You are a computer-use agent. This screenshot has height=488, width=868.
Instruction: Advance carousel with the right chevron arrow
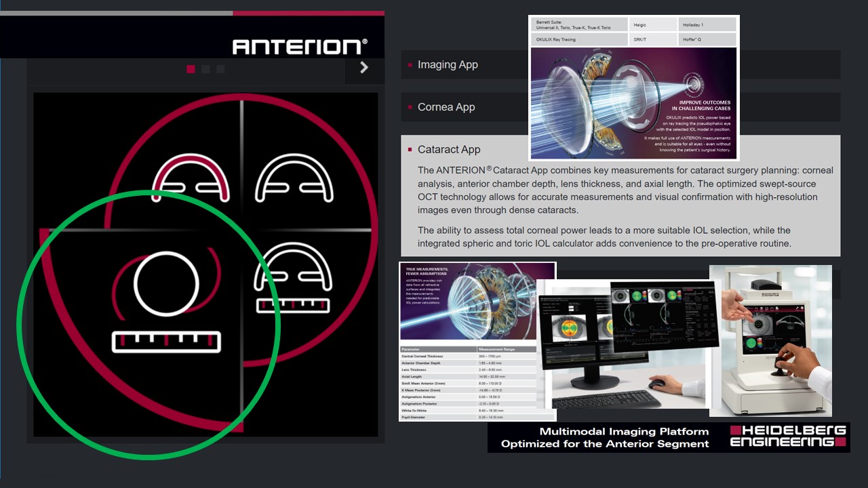364,68
